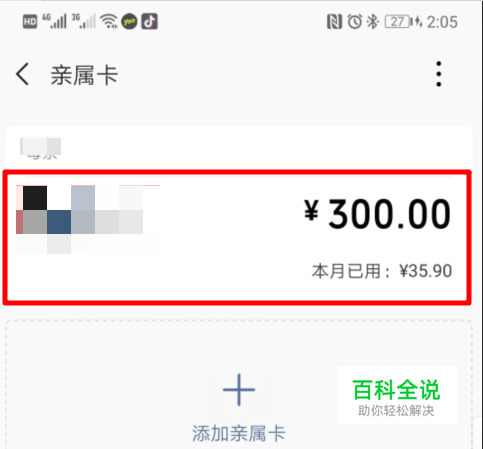
Task: Tap the HD call indicator icon
Action: pyautogui.click(x=30, y=22)
